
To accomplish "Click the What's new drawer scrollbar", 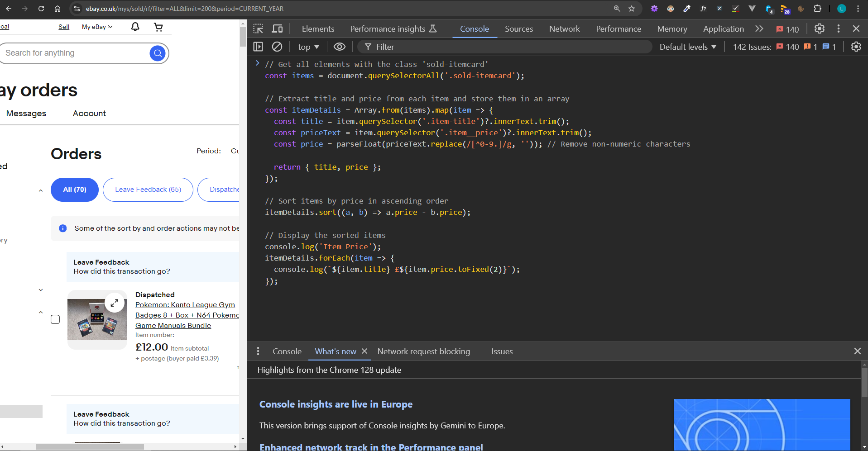I will point(864,382).
